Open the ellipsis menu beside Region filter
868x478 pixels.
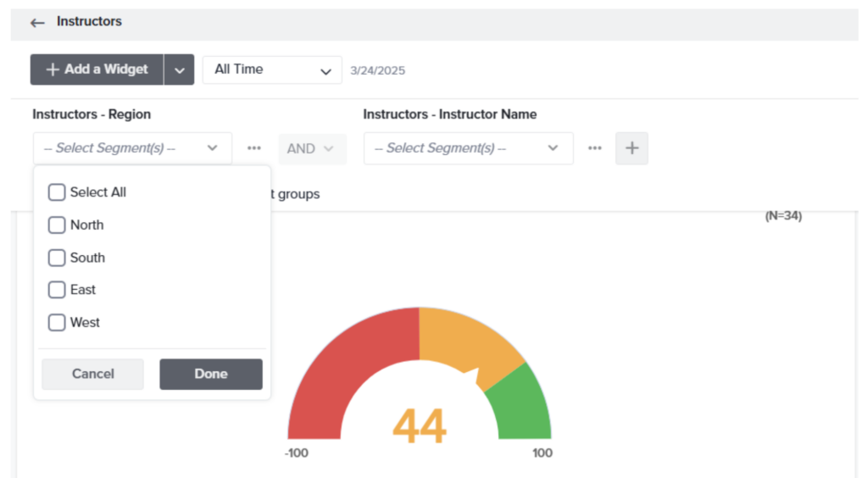[x=254, y=148]
